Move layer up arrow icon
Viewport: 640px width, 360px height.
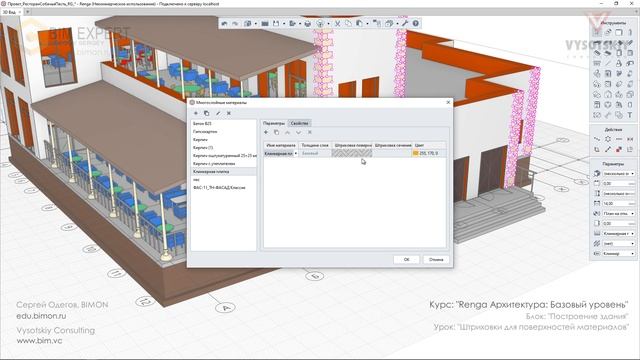click(287, 132)
